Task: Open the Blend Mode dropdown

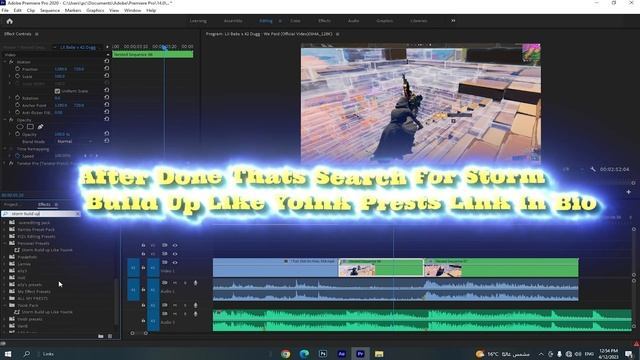Action: click(74, 141)
